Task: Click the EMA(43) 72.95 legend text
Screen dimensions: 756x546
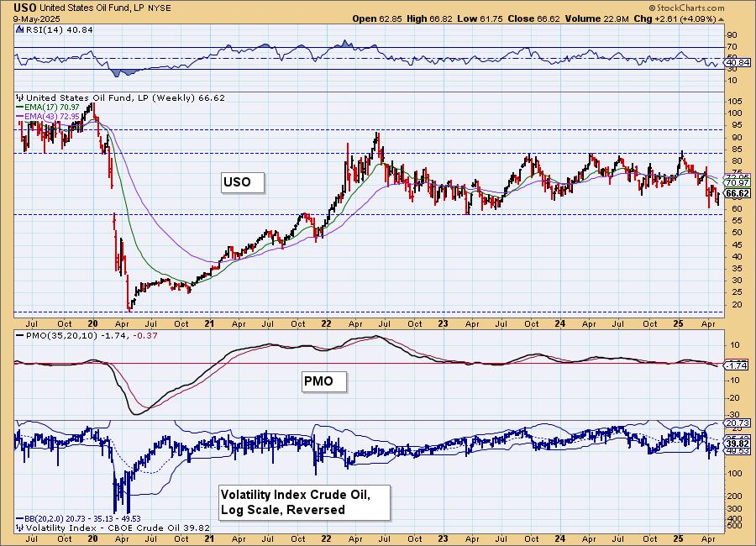Action: (x=52, y=117)
